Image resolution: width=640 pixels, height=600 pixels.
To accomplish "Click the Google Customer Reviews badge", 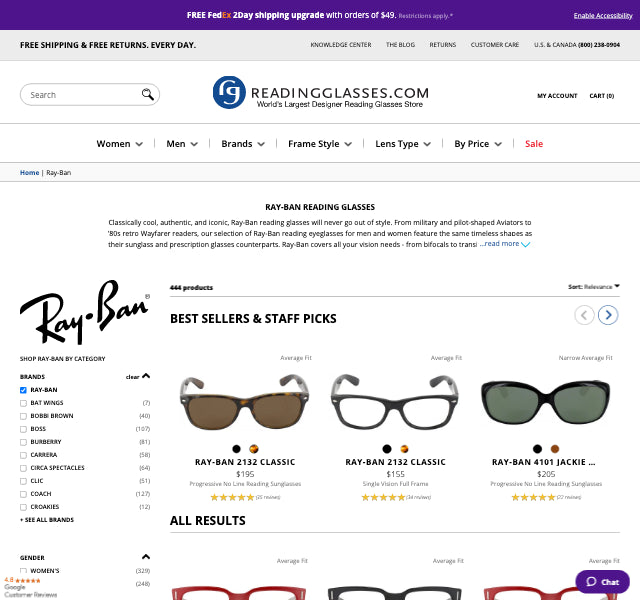I will 29,587.
